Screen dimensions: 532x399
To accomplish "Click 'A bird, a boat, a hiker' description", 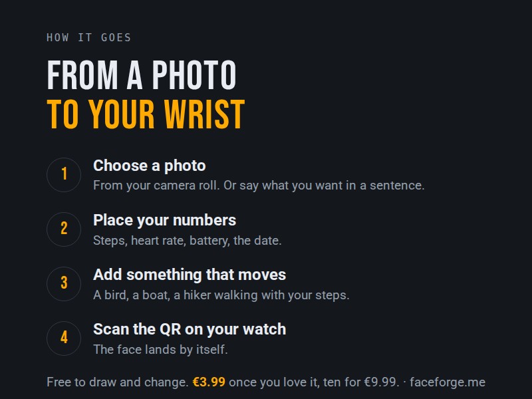I will [x=221, y=295].
